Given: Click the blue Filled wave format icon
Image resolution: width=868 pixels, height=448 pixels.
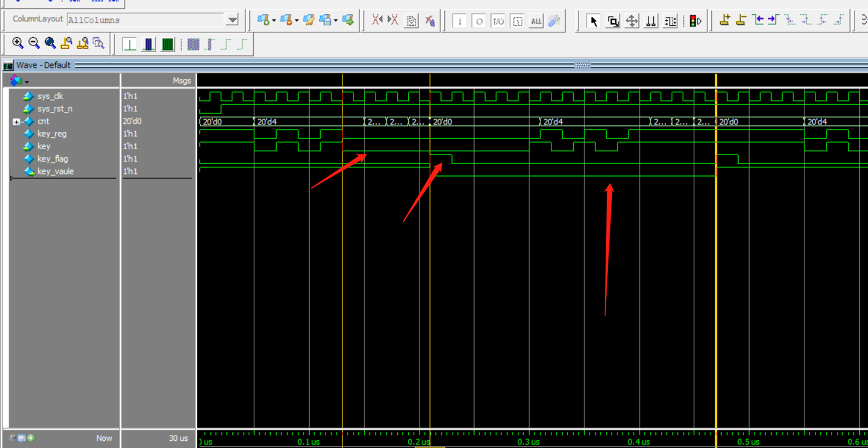Looking at the screenshot, I should point(193,44).
